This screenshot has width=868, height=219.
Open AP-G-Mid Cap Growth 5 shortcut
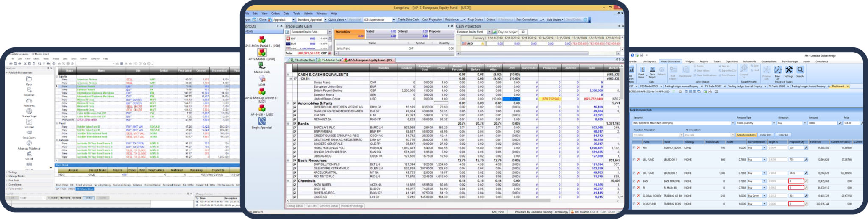[262, 91]
